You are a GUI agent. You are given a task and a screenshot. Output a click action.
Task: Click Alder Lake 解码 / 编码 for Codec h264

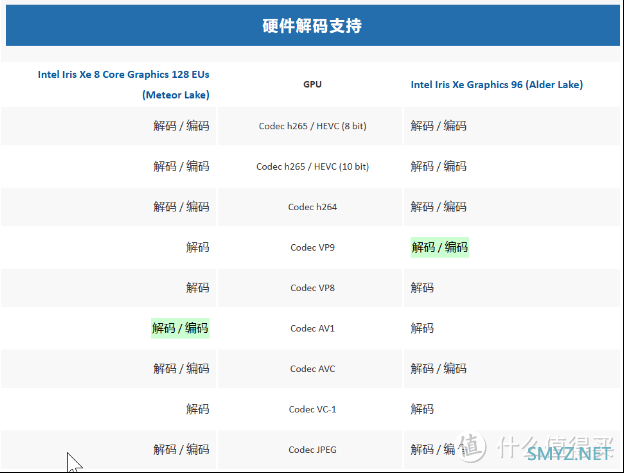[439, 207]
